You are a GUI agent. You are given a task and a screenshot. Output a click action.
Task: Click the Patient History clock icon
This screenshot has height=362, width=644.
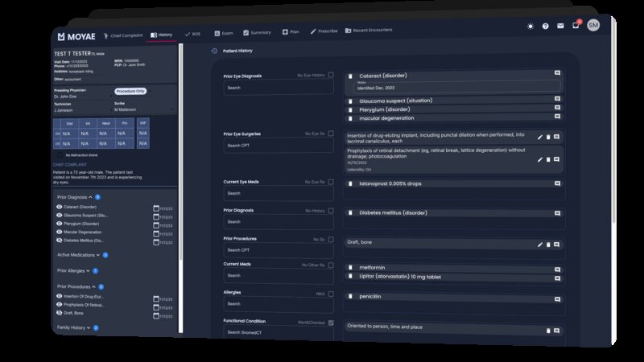coord(214,51)
